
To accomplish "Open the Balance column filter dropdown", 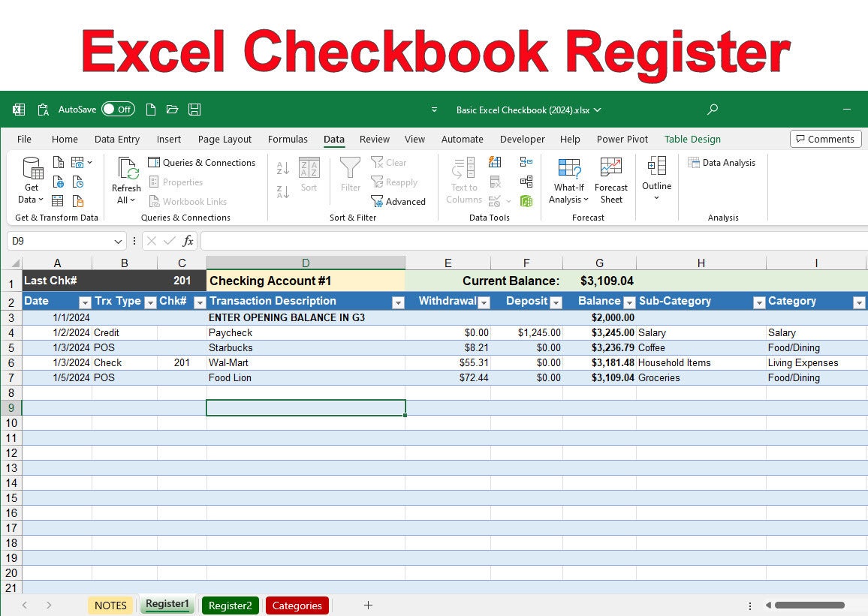I will pos(629,301).
